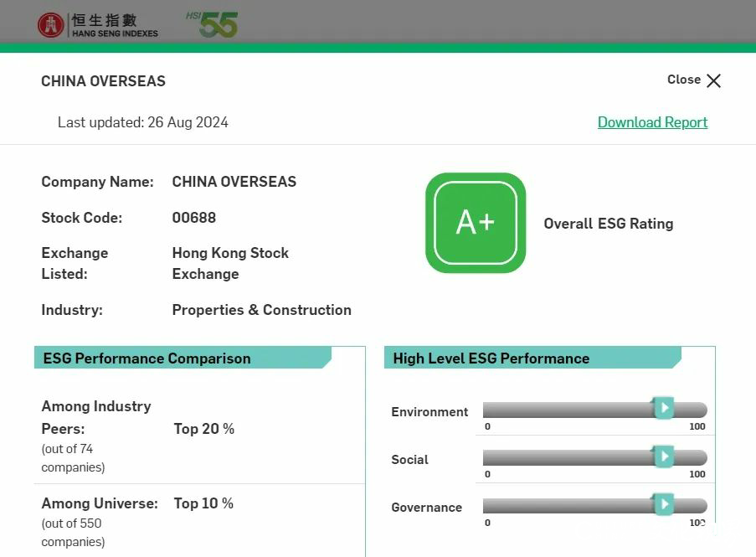This screenshot has height=557, width=756.
Task: Click the stock code 00688
Action: (194, 218)
